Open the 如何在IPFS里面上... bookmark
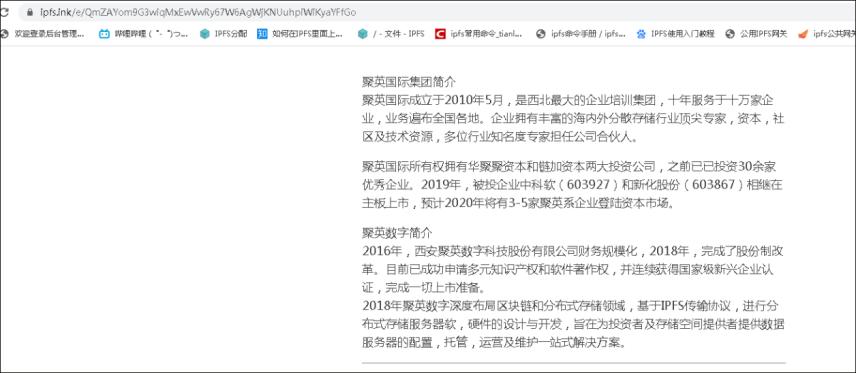 tap(301, 34)
